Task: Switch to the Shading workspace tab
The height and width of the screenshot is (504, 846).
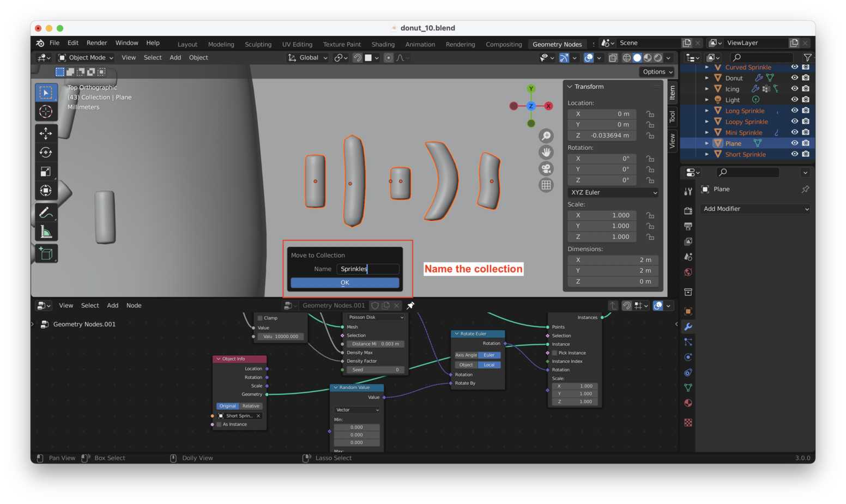Action: point(383,45)
